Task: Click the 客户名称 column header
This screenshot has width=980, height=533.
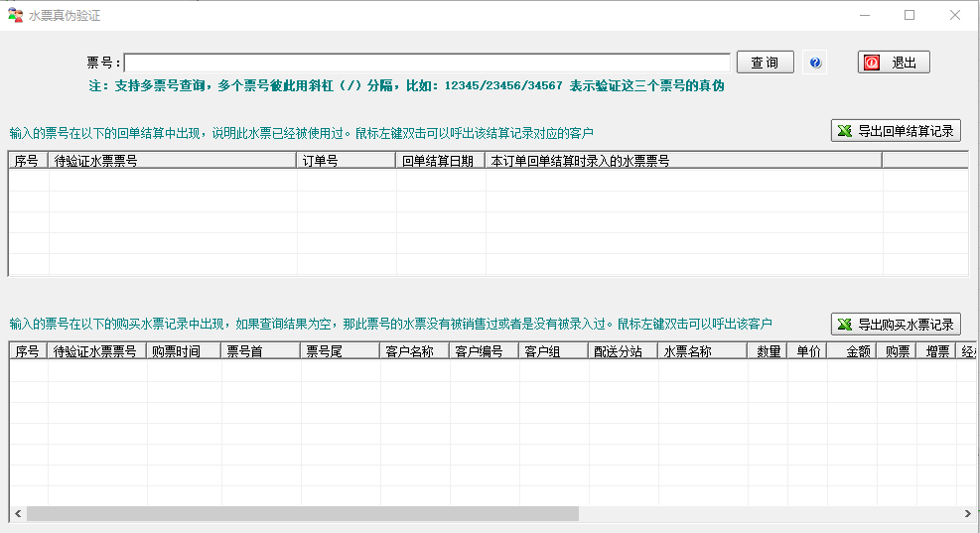Action: click(x=413, y=351)
